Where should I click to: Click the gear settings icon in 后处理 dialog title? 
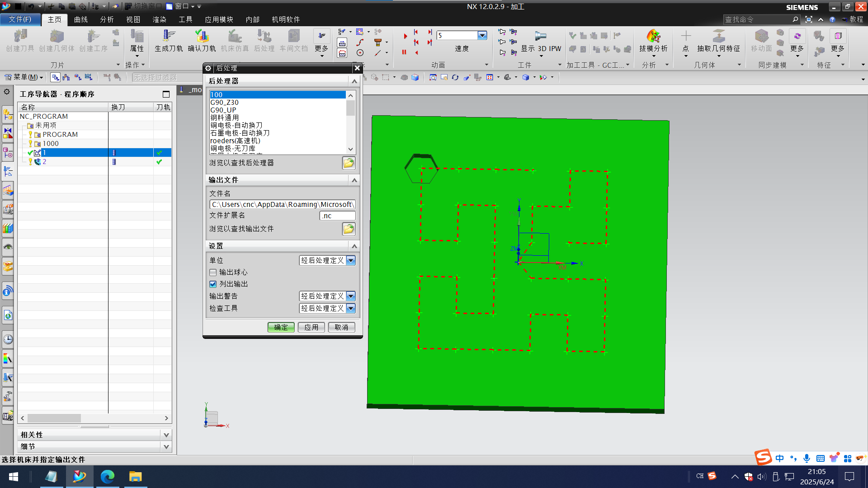tap(208, 68)
